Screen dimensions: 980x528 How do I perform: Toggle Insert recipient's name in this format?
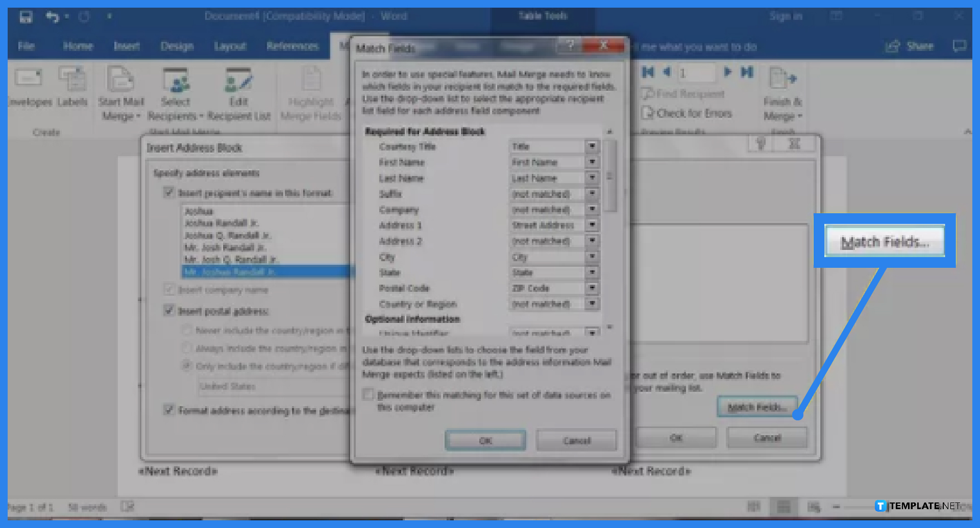click(x=169, y=192)
